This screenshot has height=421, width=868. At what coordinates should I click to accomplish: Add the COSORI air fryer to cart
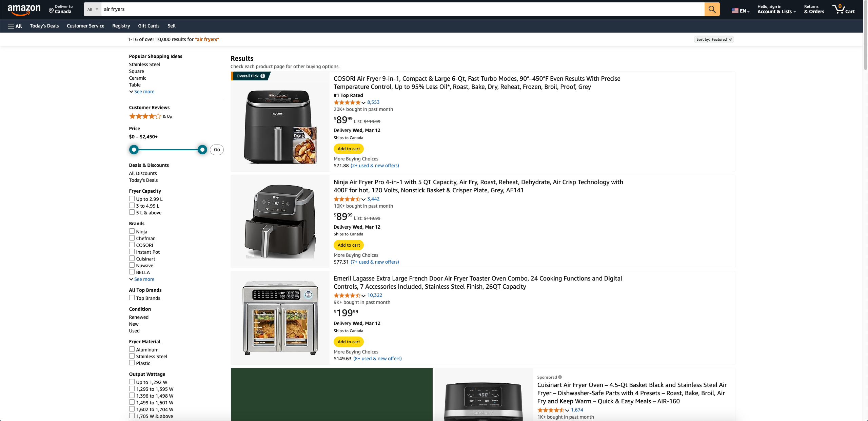click(x=349, y=149)
